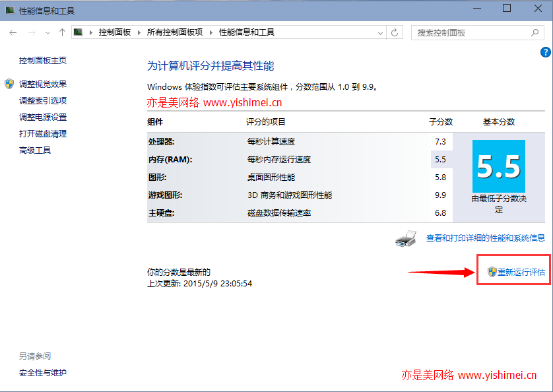Screen dimensions: 553x392
Task: Click the 5.8 subscore value
Action: (x=440, y=178)
